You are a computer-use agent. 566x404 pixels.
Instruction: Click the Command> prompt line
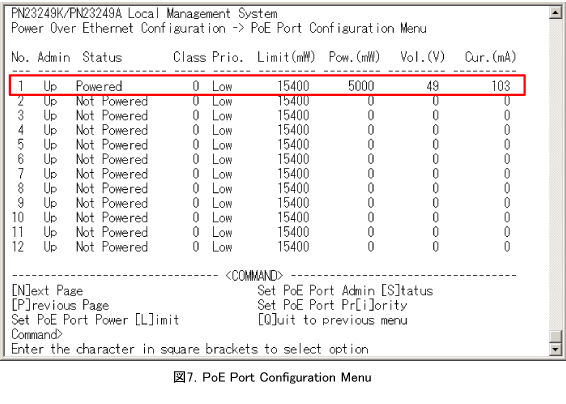point(37,335)
